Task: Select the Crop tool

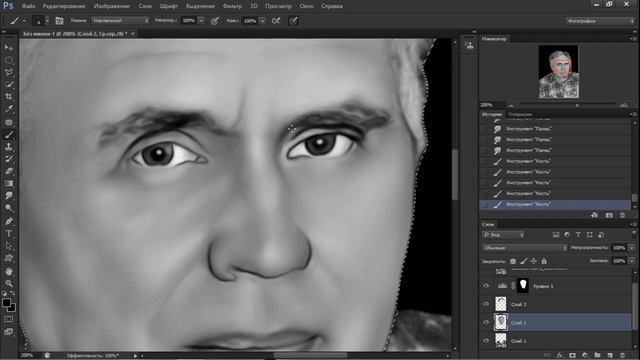Action: 9,97
